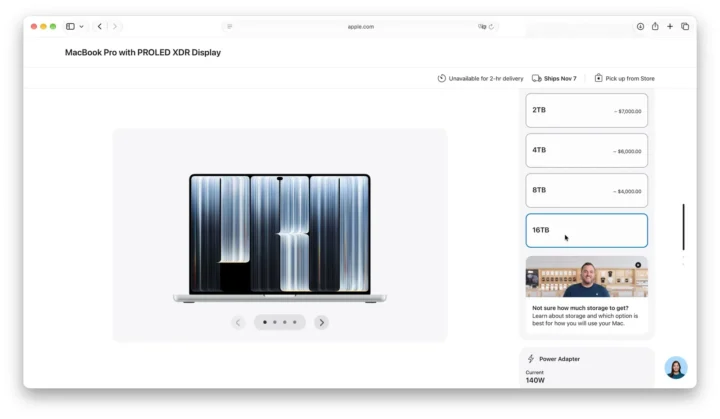720x419 pixels.
Task: Click the Ships Nov 7 truck icon
Action: point(536,78)
